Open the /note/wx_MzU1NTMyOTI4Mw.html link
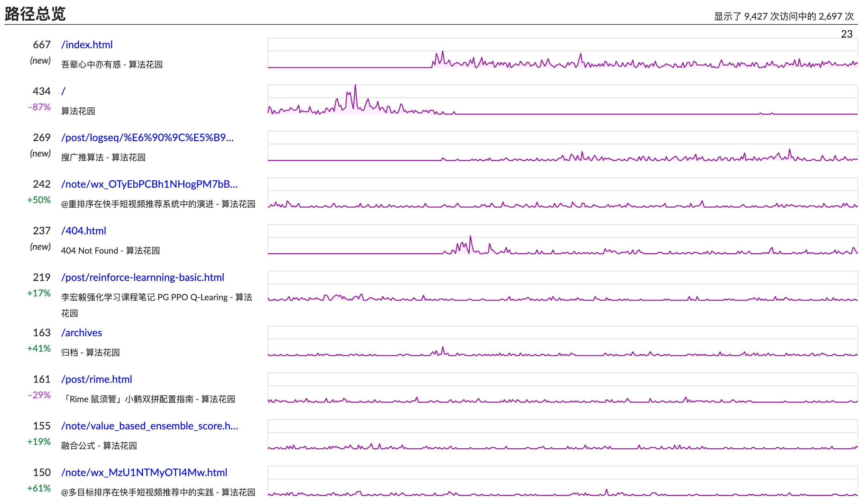Screen dimensions: 868x504 (144, 473)
